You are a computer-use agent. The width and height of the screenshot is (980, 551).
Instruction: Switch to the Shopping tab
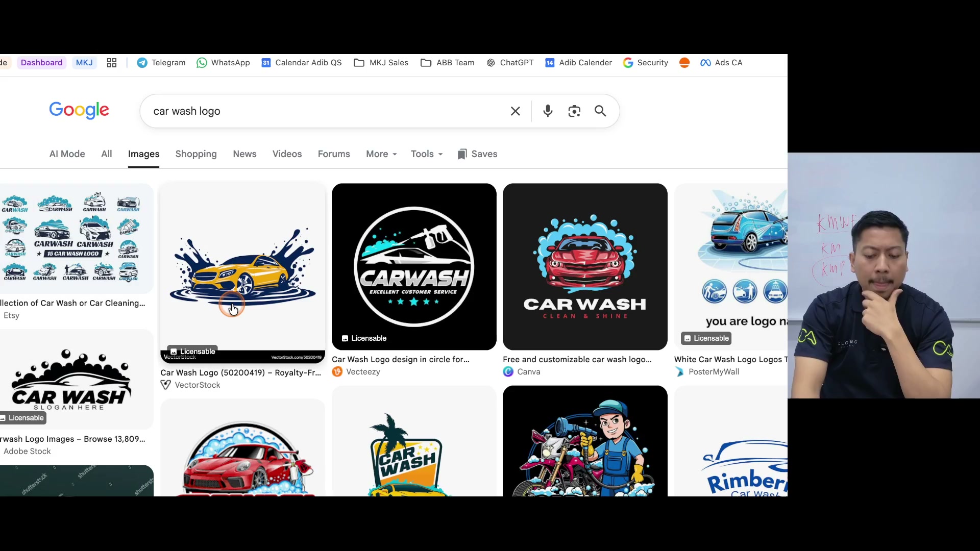tap(196, 154)
